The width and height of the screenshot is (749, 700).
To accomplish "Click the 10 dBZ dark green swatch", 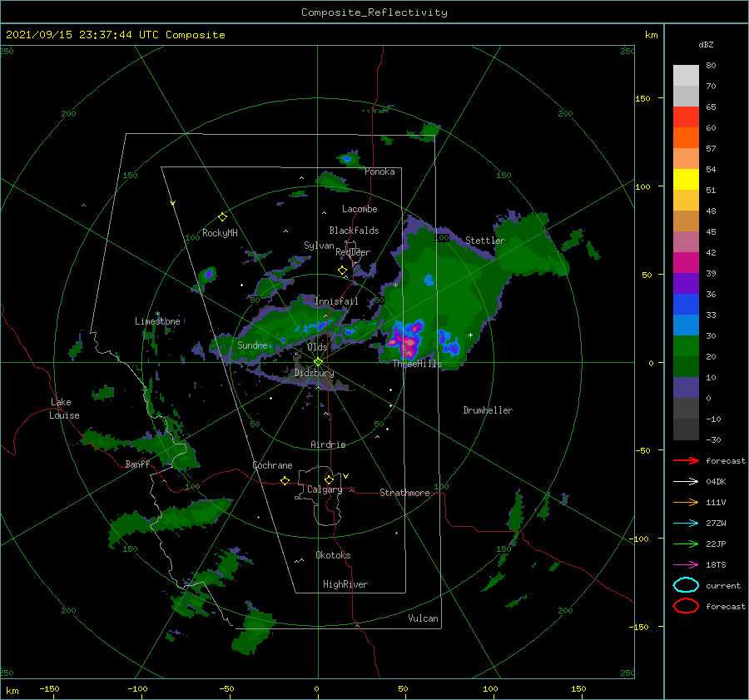I will 686,367.
